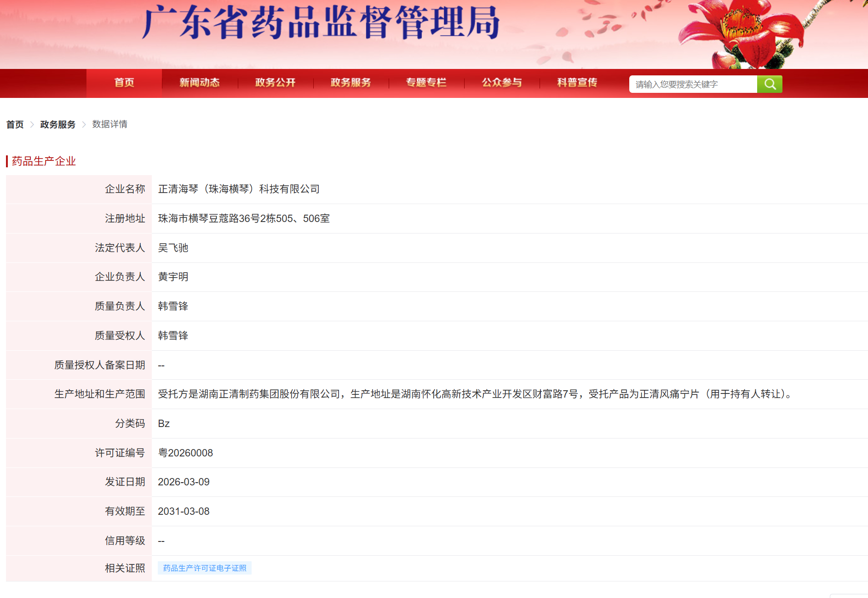Open 药品生产许可证电子证照 certificate link
The height and width of the screenshot is (598, 868).
pyautogui.click(x=204, y=568)
